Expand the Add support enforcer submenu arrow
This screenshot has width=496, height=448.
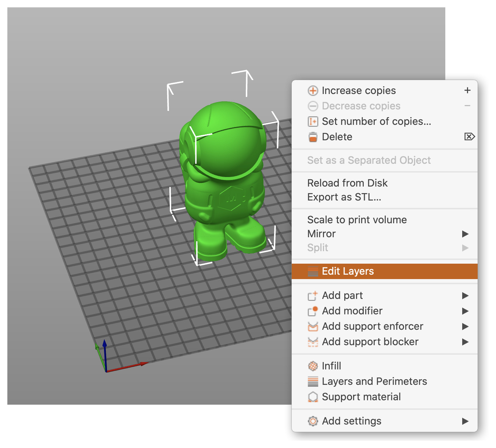(465, 326)
